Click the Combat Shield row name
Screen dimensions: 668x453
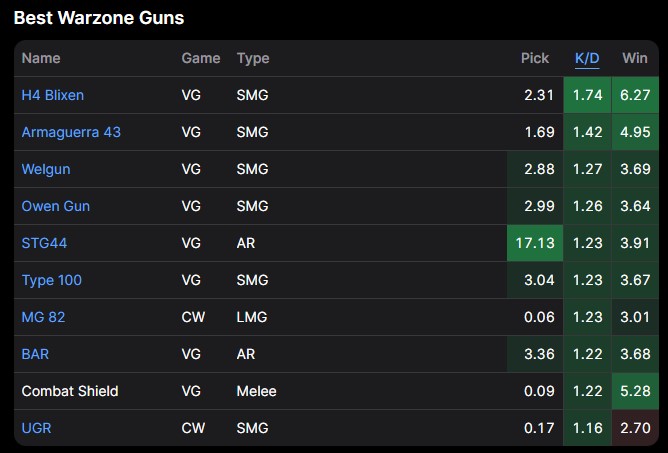(x=70, y=391)
